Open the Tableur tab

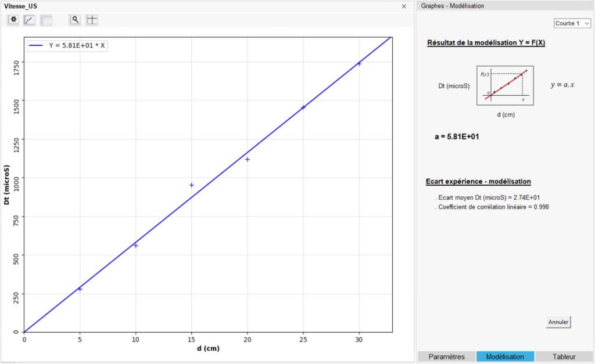click(x=564, y=356)
